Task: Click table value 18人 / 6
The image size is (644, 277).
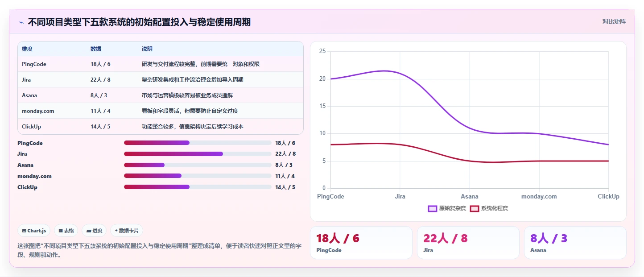Action: point(100,64)
